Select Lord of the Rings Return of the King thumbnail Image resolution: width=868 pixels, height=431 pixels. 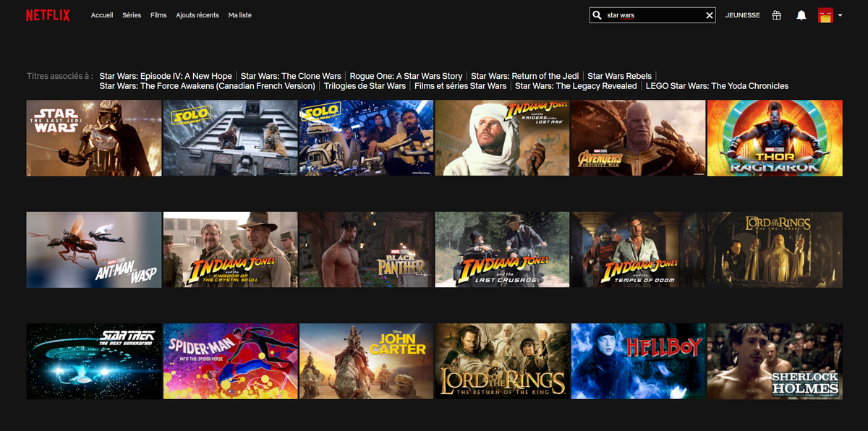502,361
